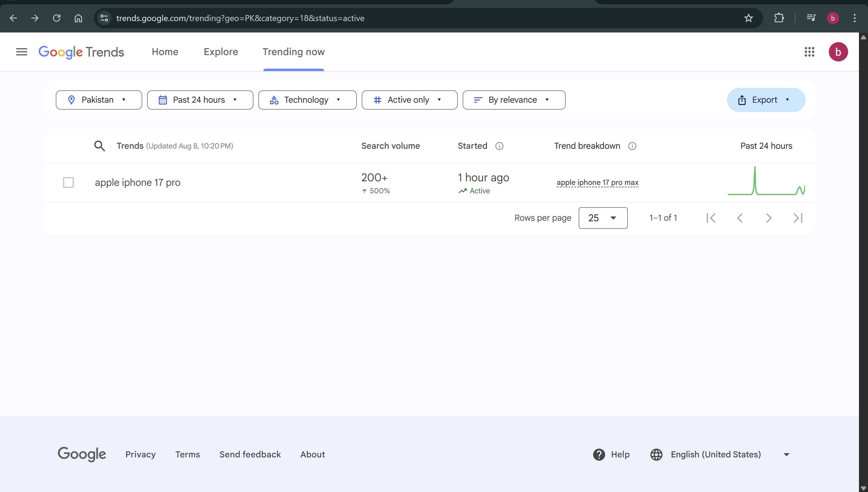
Task: Open the Google apps grid
Action: [809, 52]
